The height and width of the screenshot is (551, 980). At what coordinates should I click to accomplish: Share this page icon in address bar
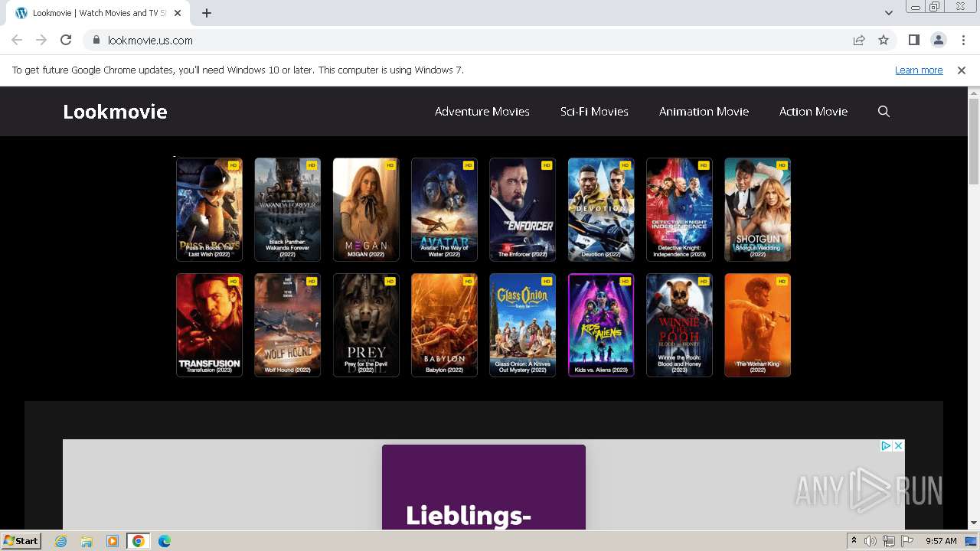click(x=859, y=40)
